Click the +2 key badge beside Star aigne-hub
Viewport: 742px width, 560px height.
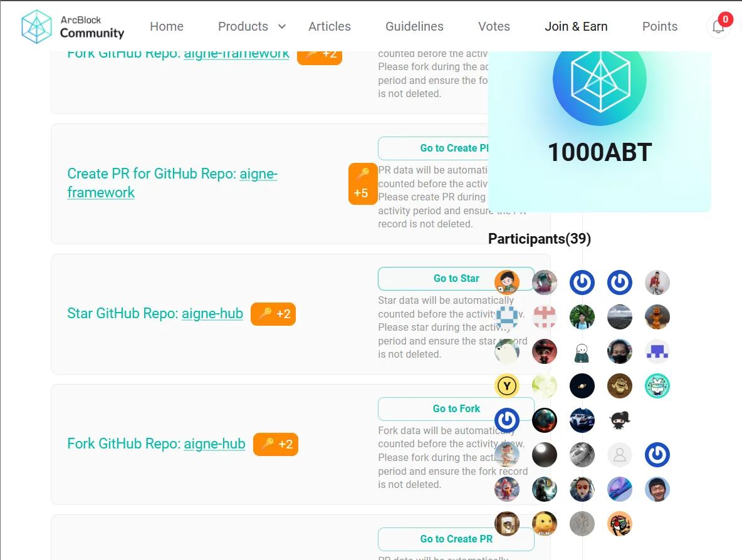click(273, 314)
